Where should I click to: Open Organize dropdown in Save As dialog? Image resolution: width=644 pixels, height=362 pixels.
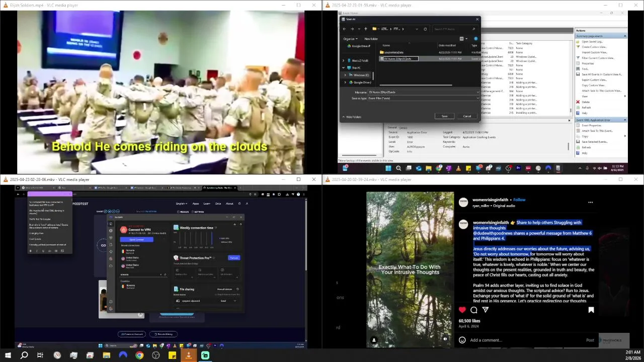(x=350, y=39)
